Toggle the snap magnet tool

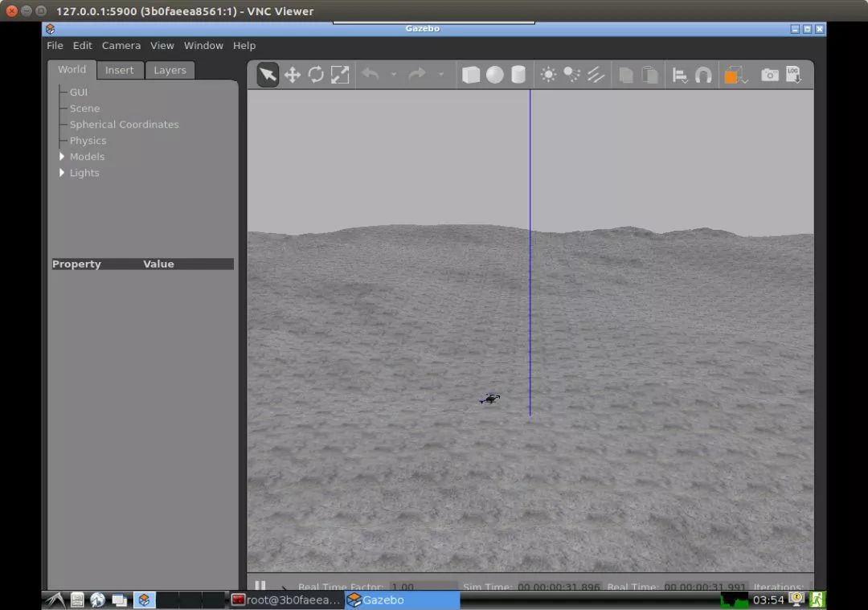(703, 76)
